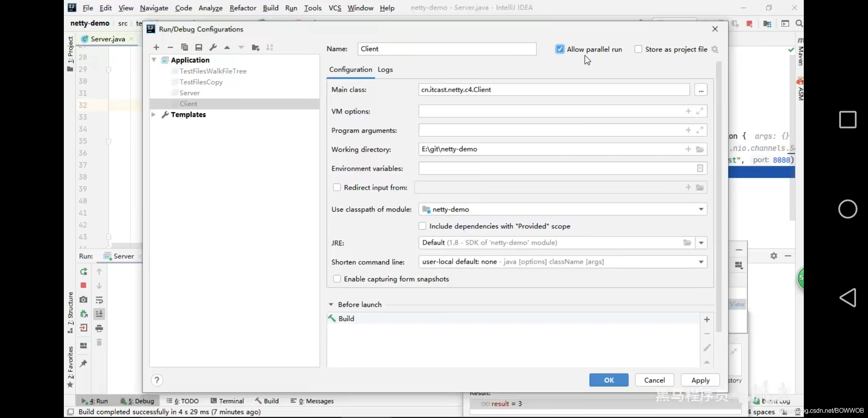868x418 pixels.
Task: Create new folder for configurations
Action: pos(255,47)
